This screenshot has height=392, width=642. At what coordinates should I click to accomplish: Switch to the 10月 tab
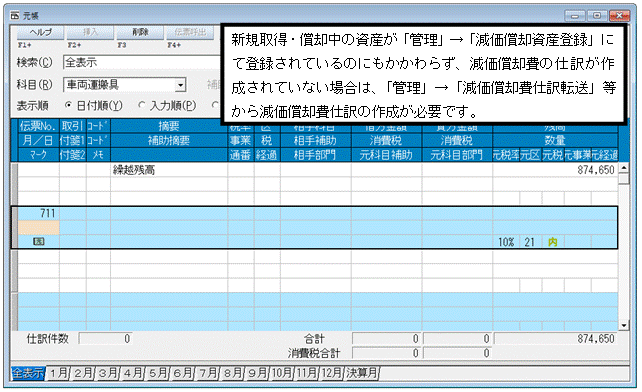282,373
